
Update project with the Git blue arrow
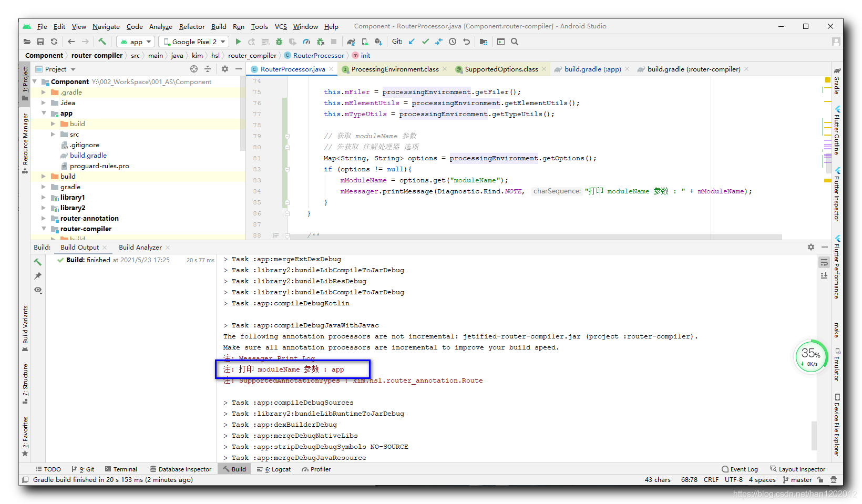pyautogui.click(x=412, y=42)
